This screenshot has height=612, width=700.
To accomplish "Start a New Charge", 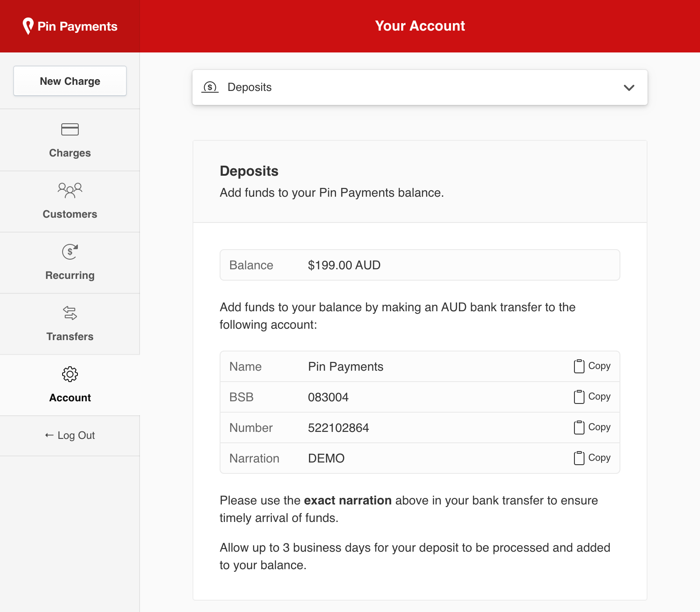I will [70, 81].
